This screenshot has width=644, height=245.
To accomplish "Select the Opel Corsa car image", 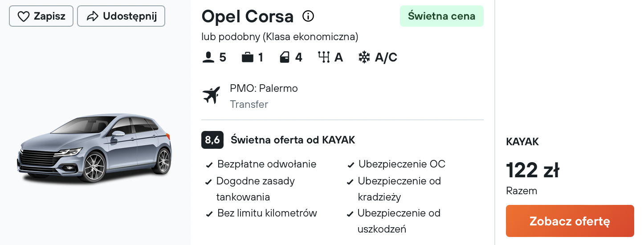I will (94, 148).
